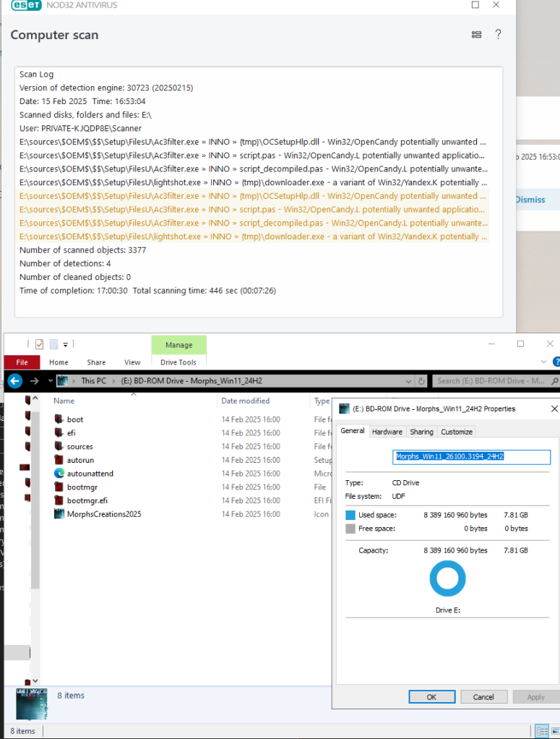The image size is (560, 739).
Task: Click the drive thumbnail in details pane
Action: coord(32,704)
